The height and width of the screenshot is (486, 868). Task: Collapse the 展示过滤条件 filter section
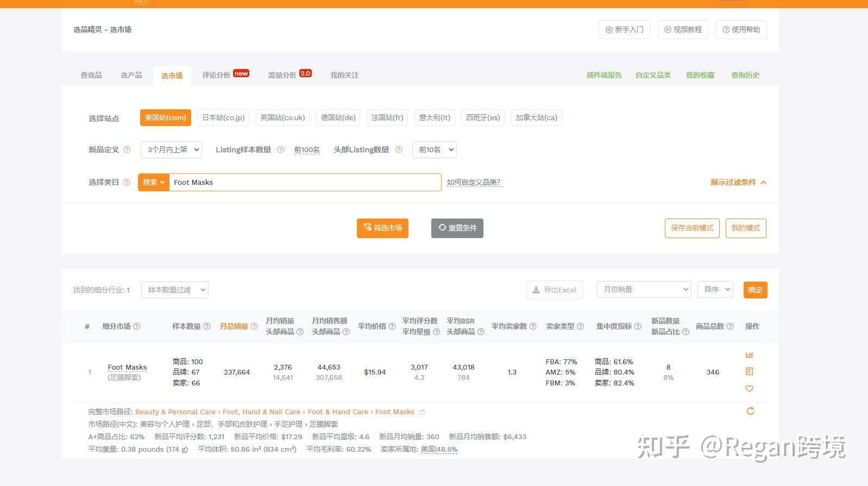point(739,183)
